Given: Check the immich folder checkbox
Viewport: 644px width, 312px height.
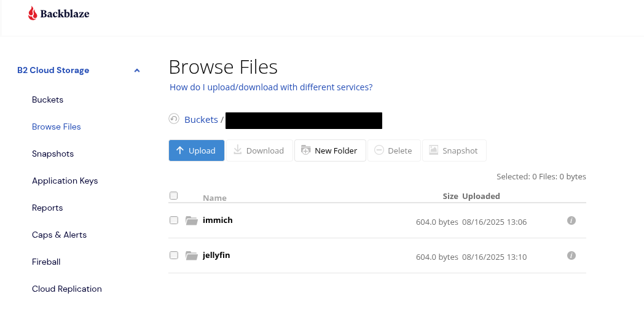Looking at the screenshot, I should (x=173, y=220).
